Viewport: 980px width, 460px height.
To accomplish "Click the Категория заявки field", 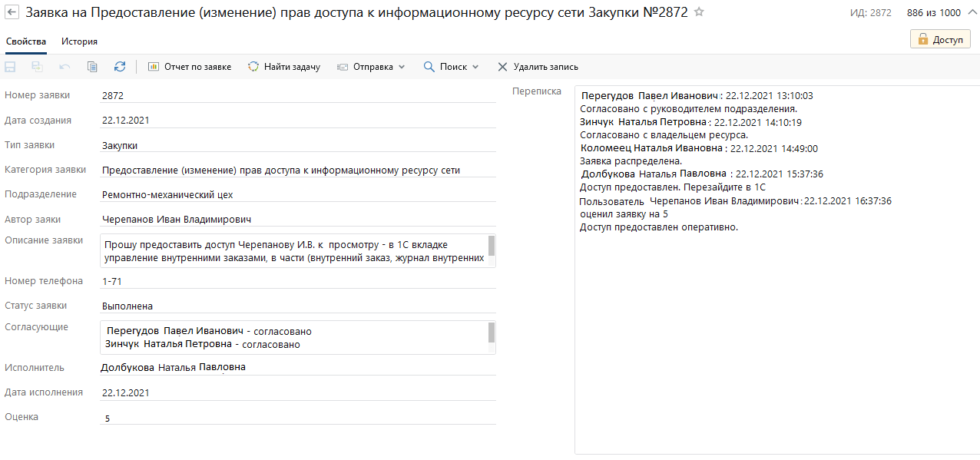I will click(x=298, y=170).
